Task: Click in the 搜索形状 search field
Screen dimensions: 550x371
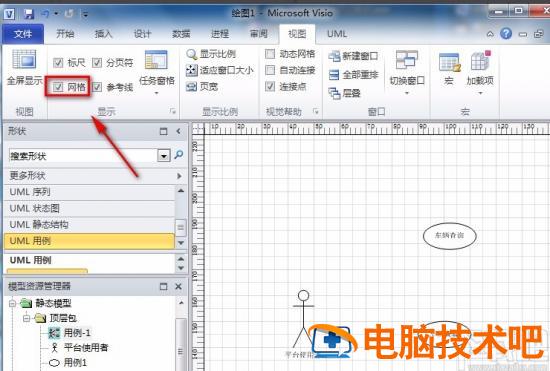Action: pos(83,156)
